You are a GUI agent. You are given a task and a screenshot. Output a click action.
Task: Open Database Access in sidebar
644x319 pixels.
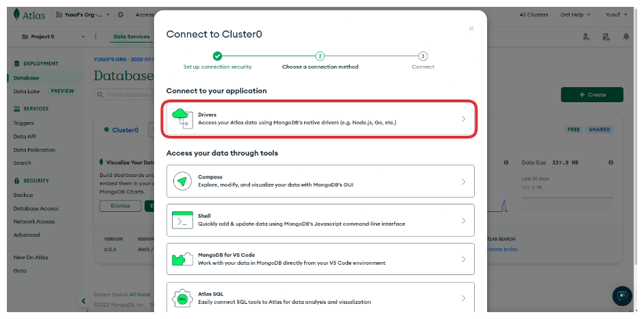(36, 209)
